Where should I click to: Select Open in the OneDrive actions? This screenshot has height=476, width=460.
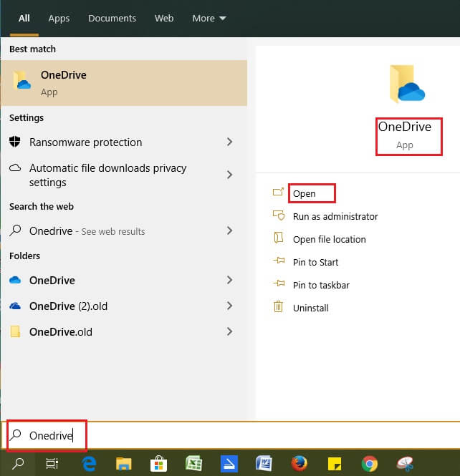304,193
